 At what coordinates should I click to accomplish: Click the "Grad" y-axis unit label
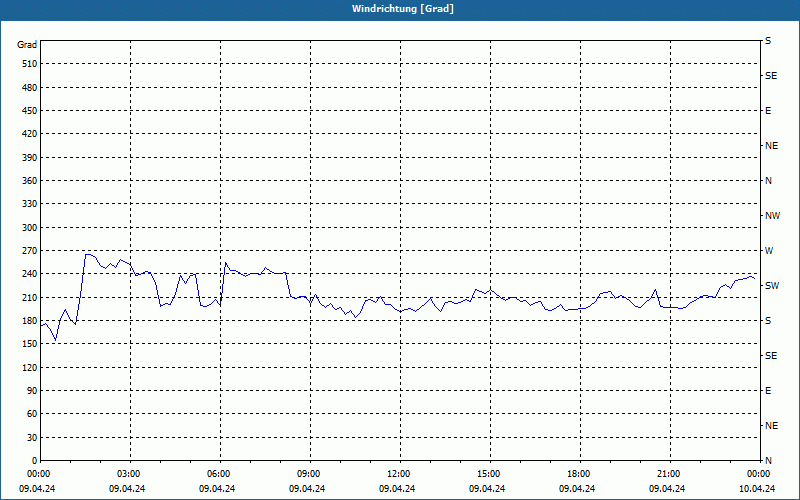(27, 45)
